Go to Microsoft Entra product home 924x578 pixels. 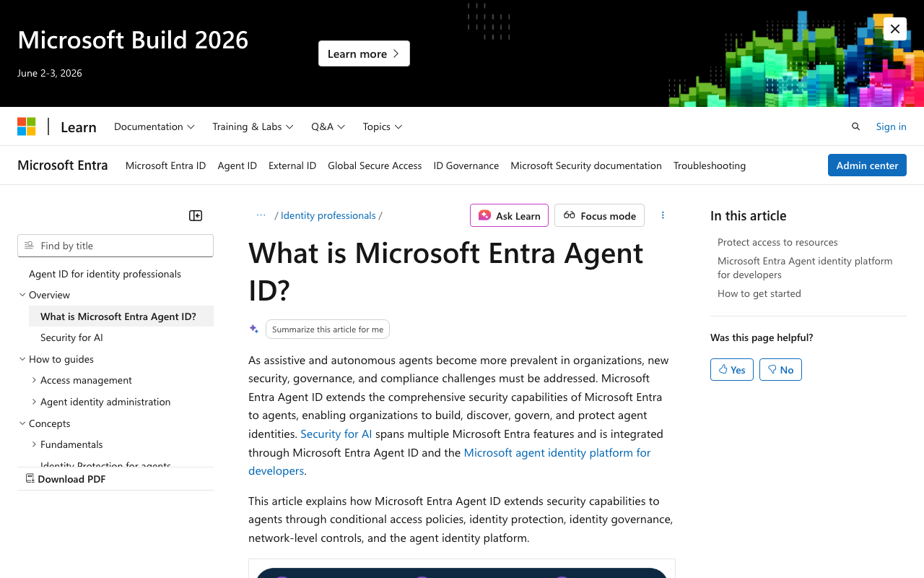pos(63,165)
